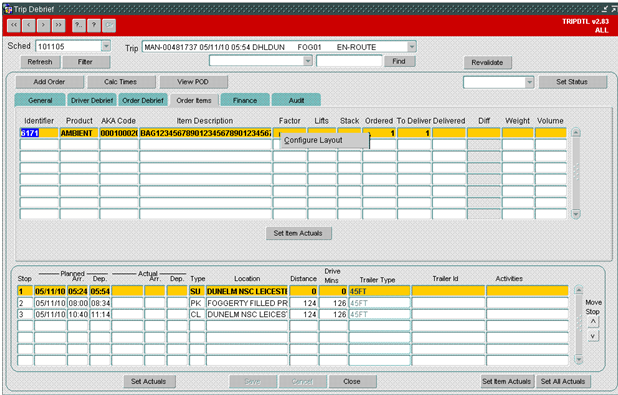The width and height of the screenshot is (618, 395).
Task: Click DUNELM NSC LEICESTE location in stop 1
Action: coord(247,291)
